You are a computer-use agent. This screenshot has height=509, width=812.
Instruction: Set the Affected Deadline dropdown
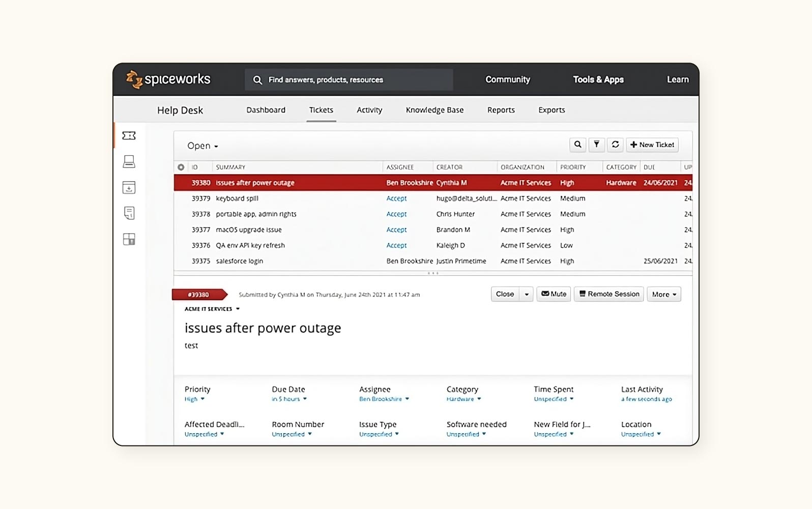[x=204, y=434]
